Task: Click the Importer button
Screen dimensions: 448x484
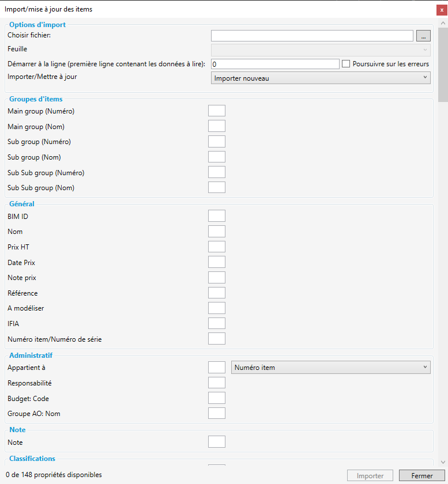Action: [x=370, y=476]
